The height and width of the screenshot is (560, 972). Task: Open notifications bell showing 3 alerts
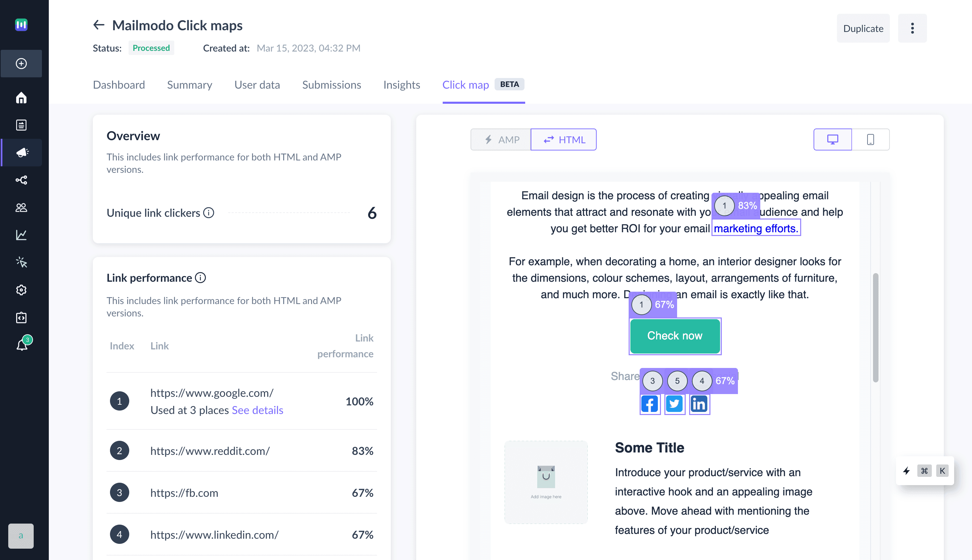point(21,344)
